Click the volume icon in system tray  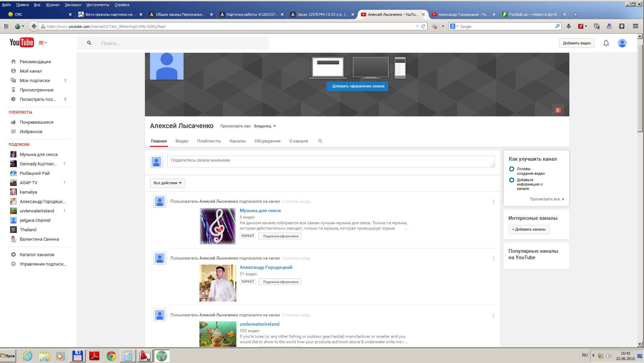[x=608, y=356]
